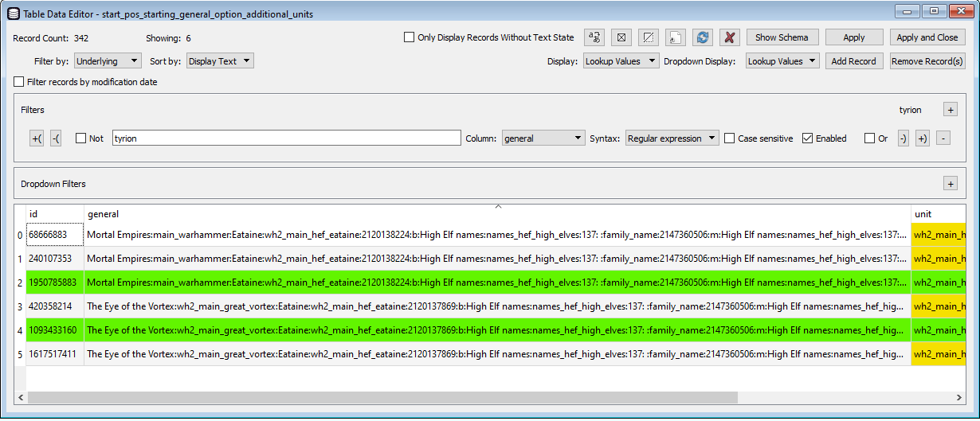Add a dropdown filter with plus button
The image size is (980, 421).
[950, 184]
